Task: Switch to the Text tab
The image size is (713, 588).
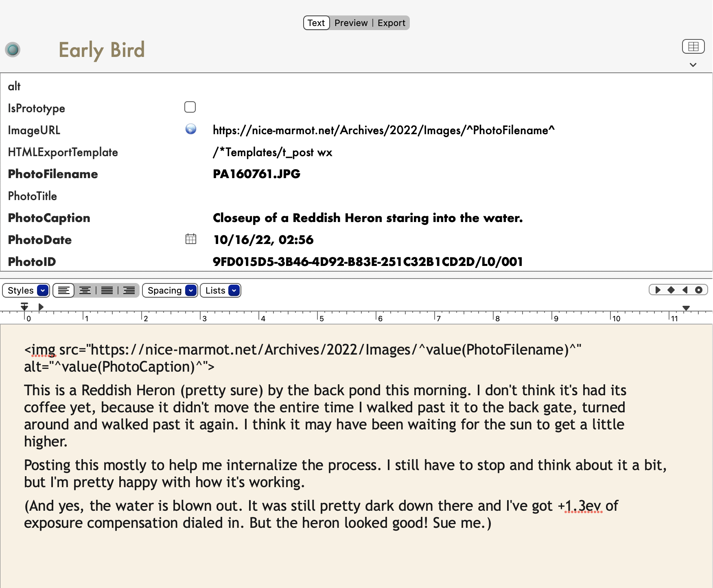Action: (316, 23)
